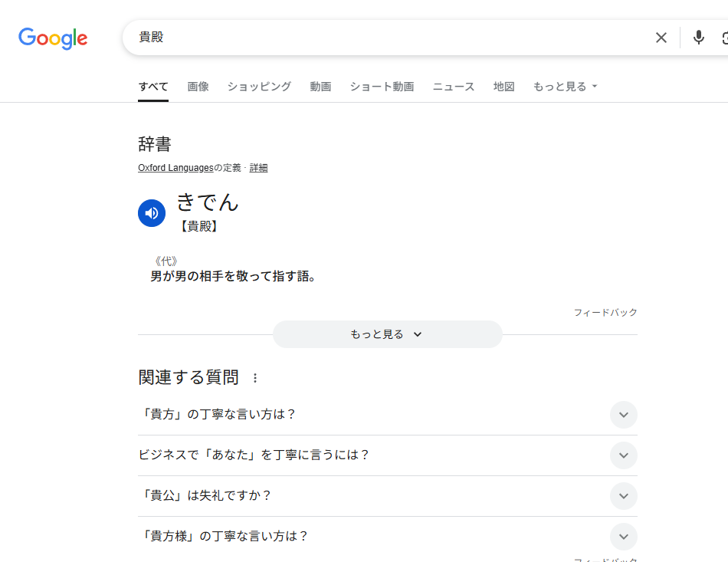Image resolution: width=728 pixels, height=562 pixels.
Task: Open options menu beside 関連する質問
Action: [255, 378]
